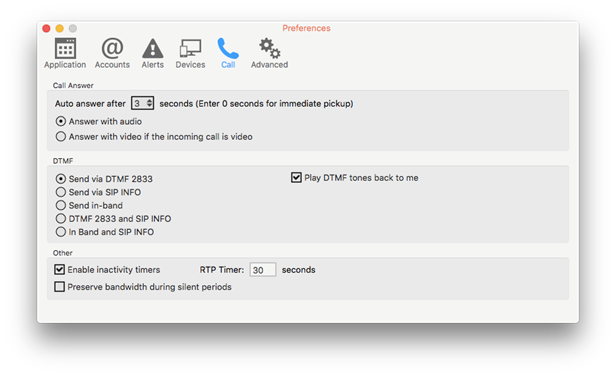616x376 pixels.
Task: Open the Application preferences pane
Action: click(x=65, y=53)
